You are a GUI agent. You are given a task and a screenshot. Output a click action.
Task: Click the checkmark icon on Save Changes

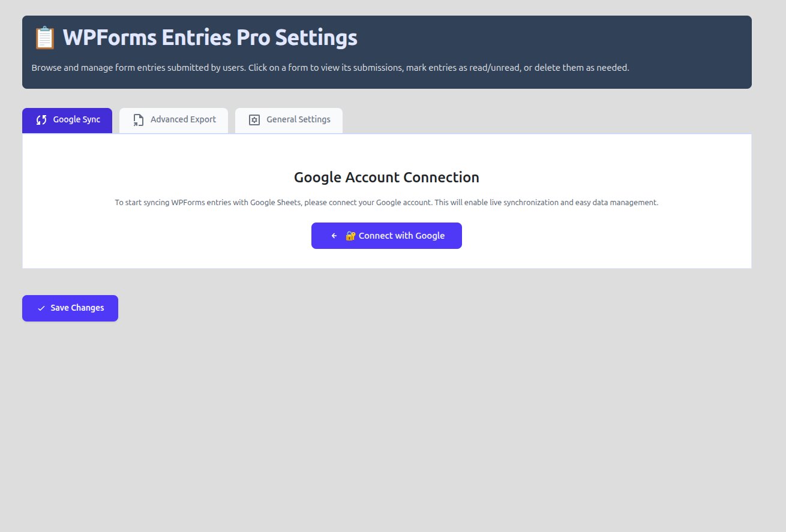point(40,308)
